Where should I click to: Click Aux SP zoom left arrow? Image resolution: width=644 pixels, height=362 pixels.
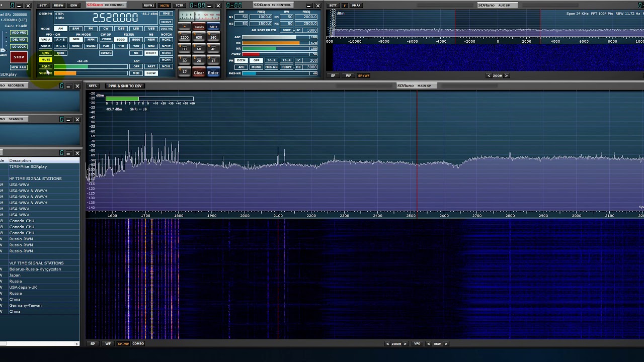(489, 76)
